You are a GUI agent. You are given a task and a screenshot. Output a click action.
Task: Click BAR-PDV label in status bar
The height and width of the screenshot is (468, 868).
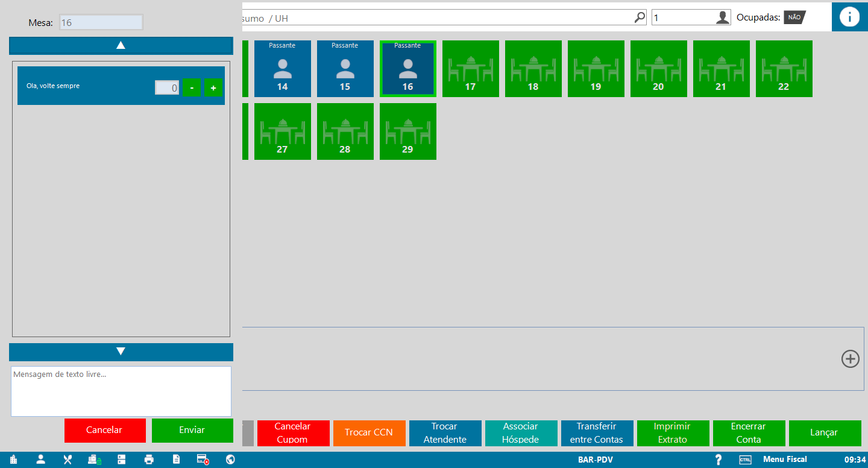pyautogui.click(x=596, y=460)
